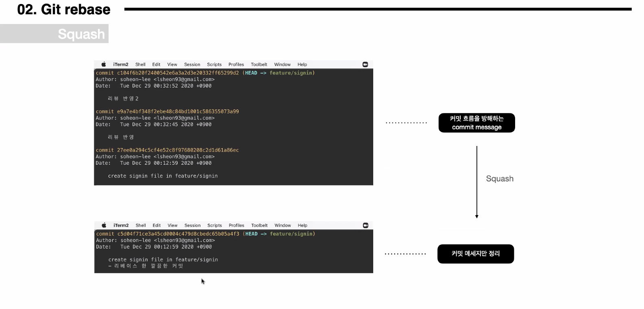The height and width of the screenshot is (309, 644).
Task: Open the Session menu above commit c5d04f7
Action: coord(193,225)
